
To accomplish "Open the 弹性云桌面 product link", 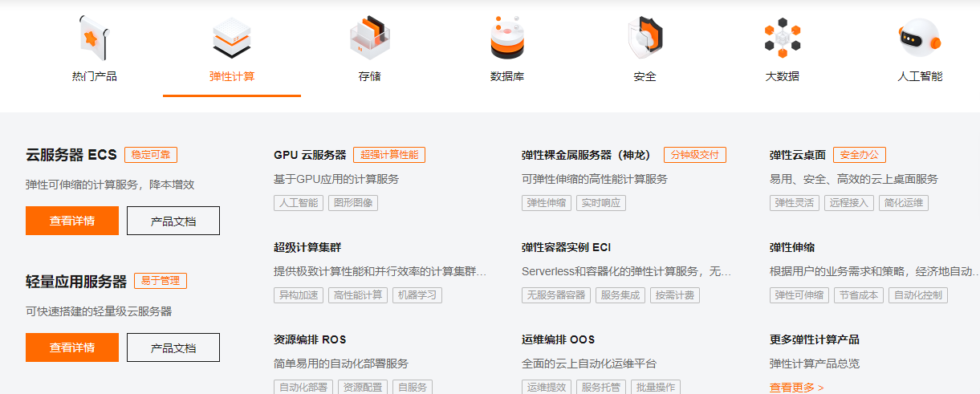I will 798,155.
